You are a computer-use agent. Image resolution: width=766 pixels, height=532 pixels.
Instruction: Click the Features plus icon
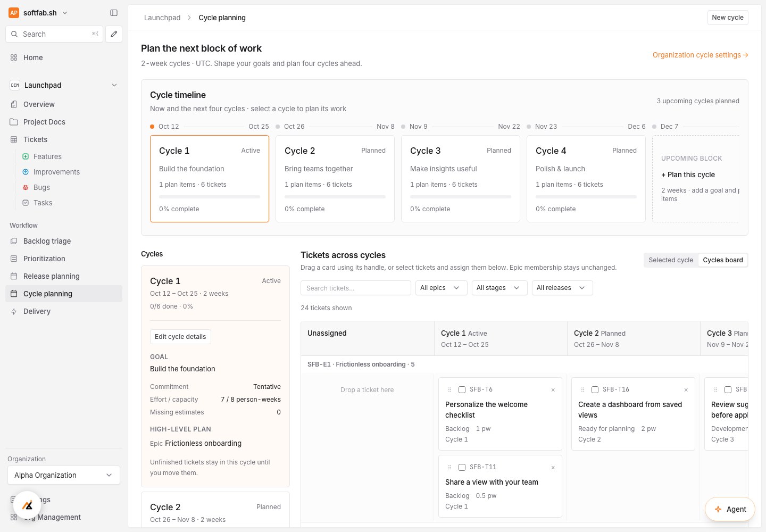(26, 156)
